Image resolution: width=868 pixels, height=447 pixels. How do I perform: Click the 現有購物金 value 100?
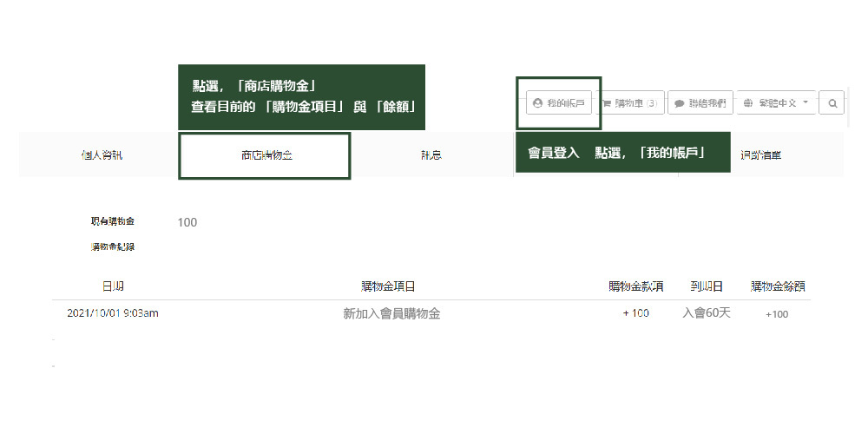(187, 222)
